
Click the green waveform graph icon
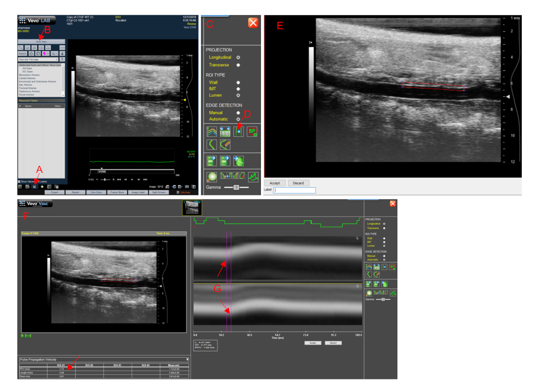(x=253, y=177)
